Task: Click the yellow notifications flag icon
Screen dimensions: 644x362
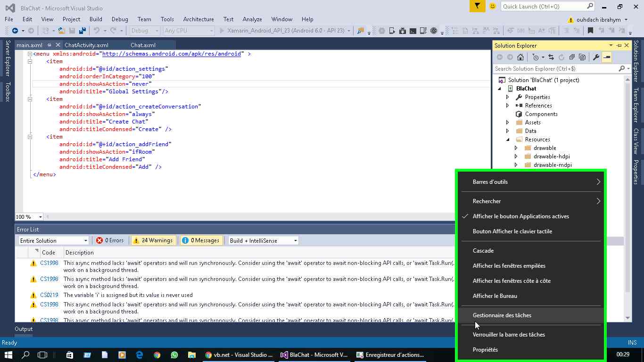Action: [477, 6]
